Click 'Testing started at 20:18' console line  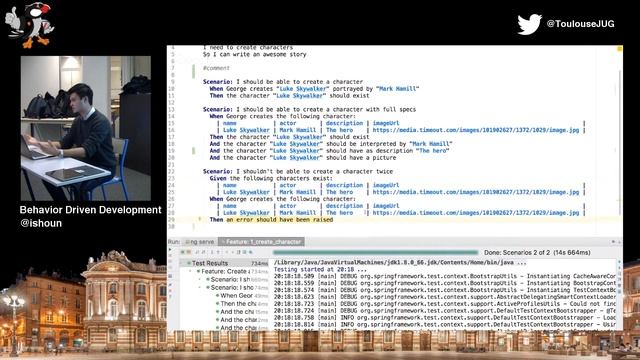[320, 269]
